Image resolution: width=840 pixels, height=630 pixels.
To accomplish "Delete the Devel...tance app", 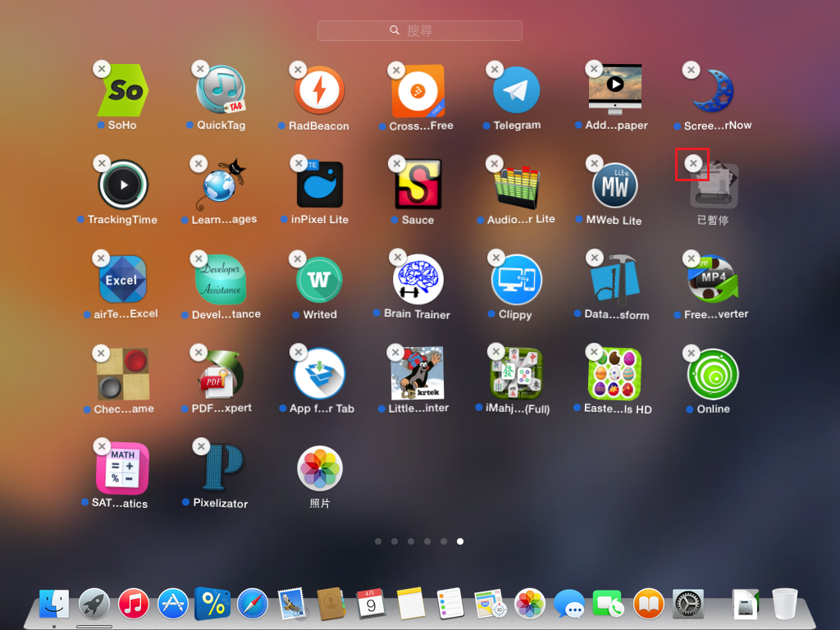I will click(199, 258).
